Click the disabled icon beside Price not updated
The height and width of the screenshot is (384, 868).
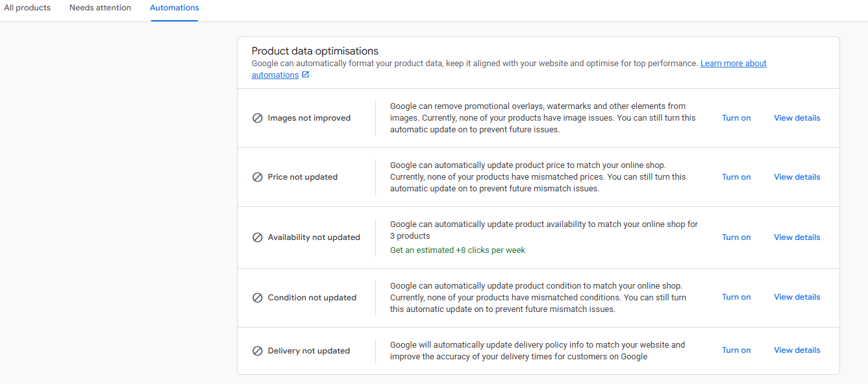click(258, 177)
